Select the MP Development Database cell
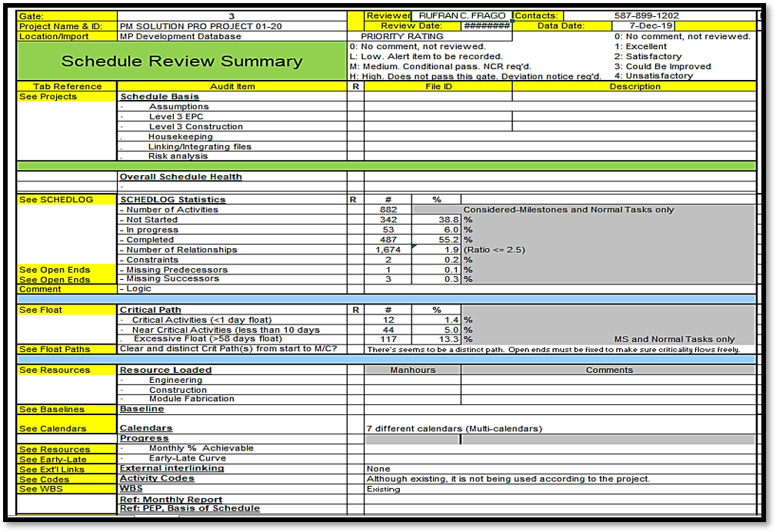Image resolution: width=776 pixels, height=532 pixels. click(x=231, y=36)
